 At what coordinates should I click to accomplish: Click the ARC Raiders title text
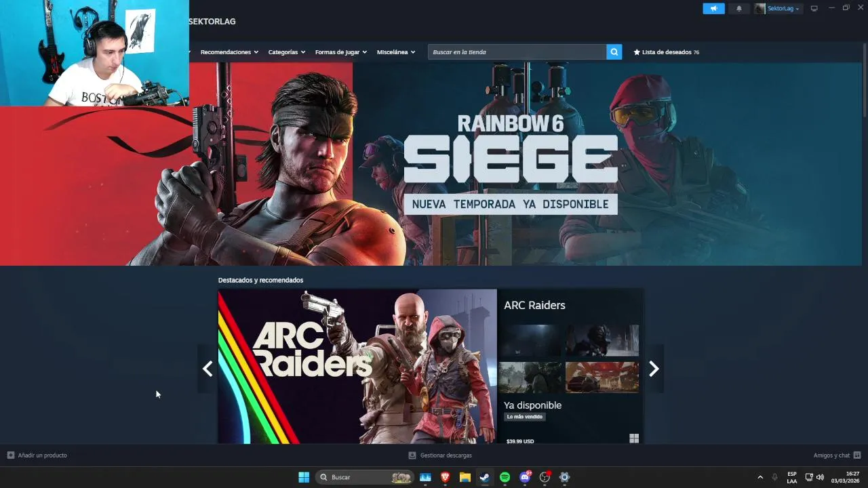534,305
